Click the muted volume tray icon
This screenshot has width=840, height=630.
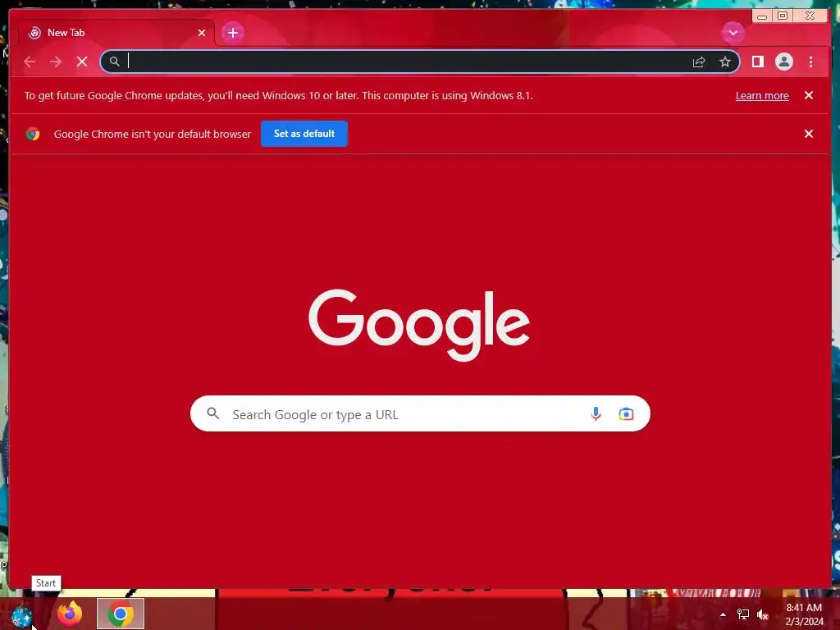[x=763, y=614]
